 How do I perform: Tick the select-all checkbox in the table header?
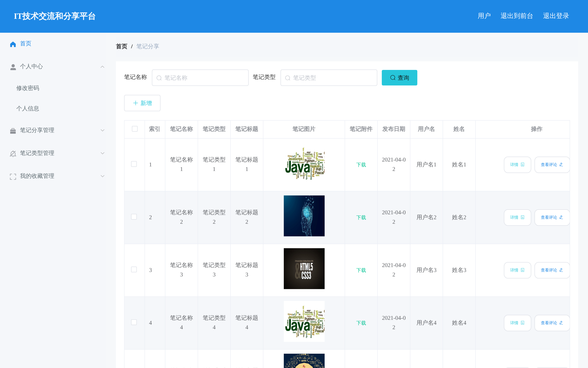(135, 129)
